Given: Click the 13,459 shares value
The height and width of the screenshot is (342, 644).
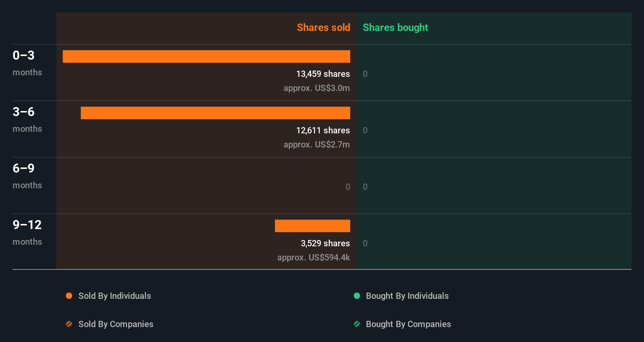Looking at the screenshot, I should 323,74.
